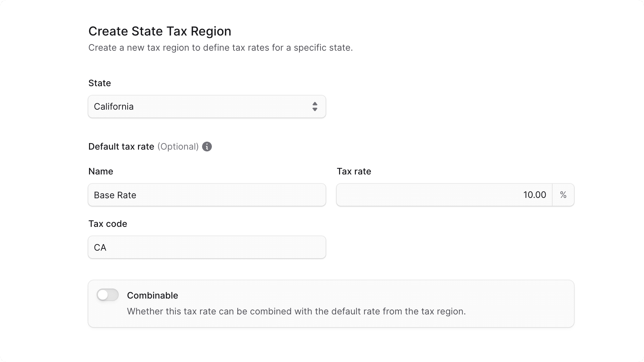Click the State field label

pyautogui.click(x=99, y=83)
